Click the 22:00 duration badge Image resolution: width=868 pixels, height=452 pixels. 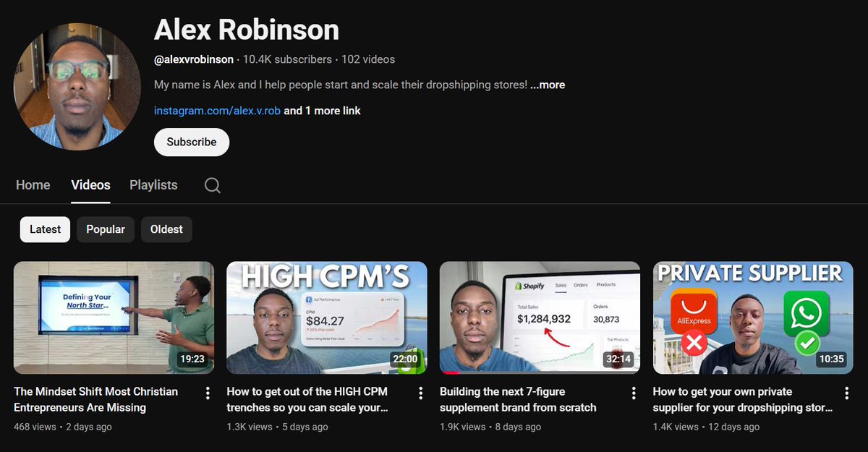pos(405,359)
